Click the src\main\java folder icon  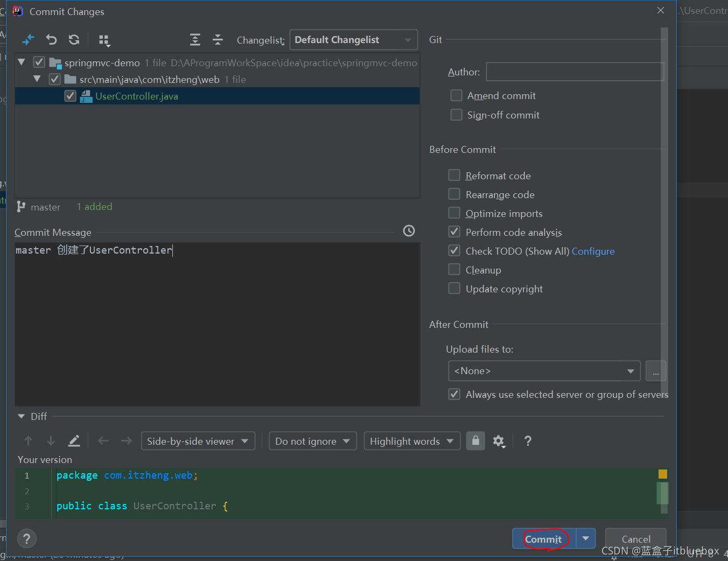(70, 80)
